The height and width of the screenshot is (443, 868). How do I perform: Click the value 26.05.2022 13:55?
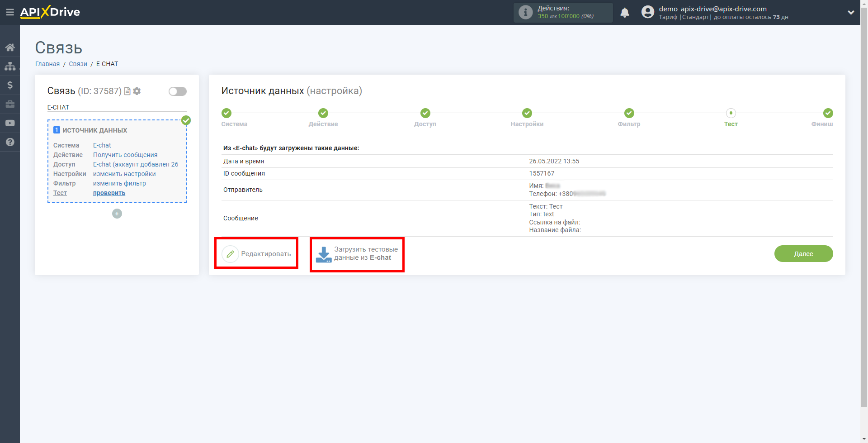pyautogui.click(x=554, y=161)
